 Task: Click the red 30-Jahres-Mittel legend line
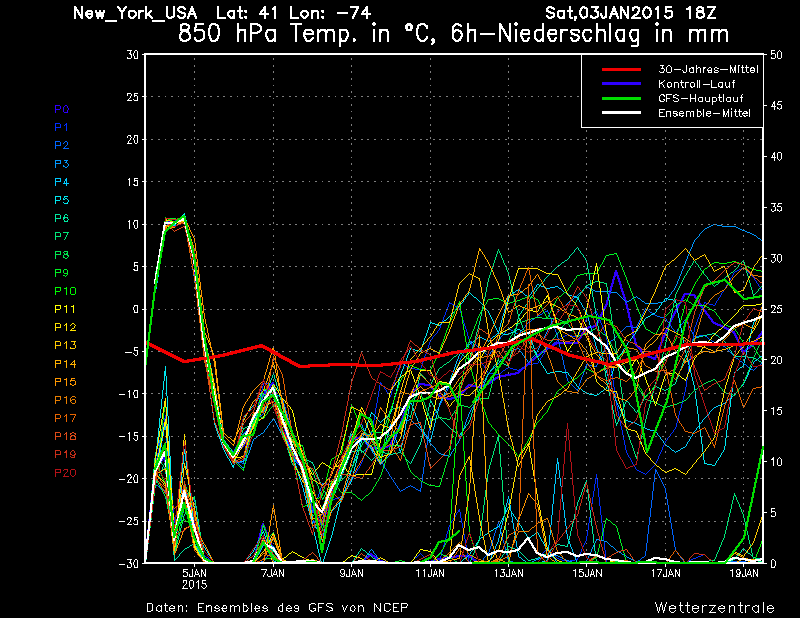(x=621, y=69)
